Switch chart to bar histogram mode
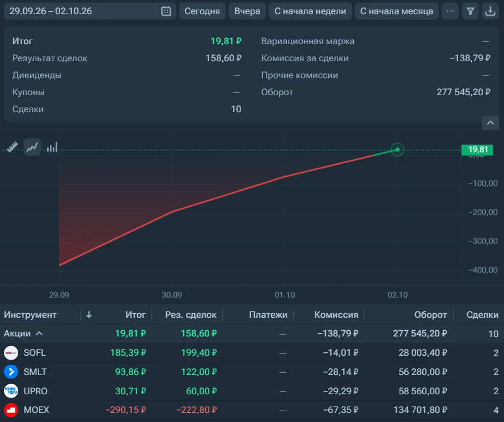The height and width of the screenshot is (422, 504). click(52, 147)
